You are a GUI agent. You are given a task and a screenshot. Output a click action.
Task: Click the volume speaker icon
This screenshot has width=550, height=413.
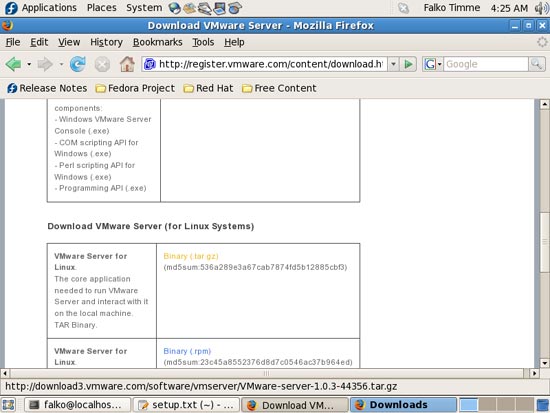coord(542,8)
